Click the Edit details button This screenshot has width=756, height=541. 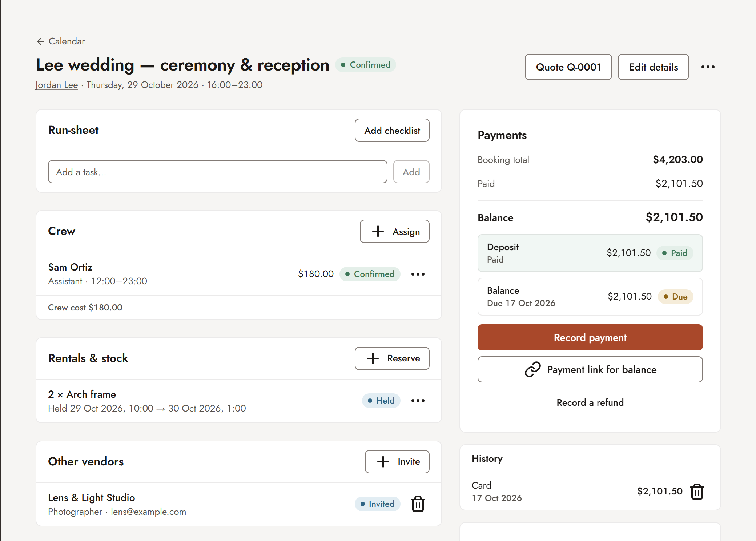tap(653, 67)
